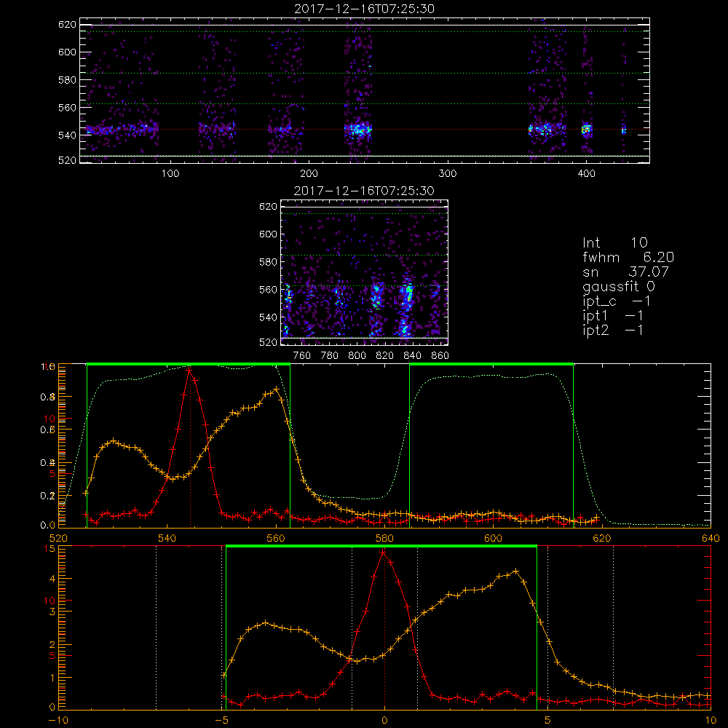Select the 'Int 10' readout line
Screen dimensions: 728x728
point(614,242)
